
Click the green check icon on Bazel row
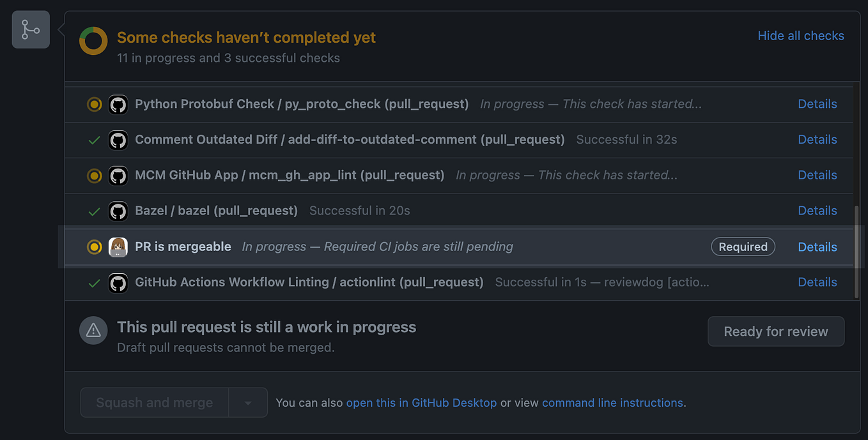point(94,211)
